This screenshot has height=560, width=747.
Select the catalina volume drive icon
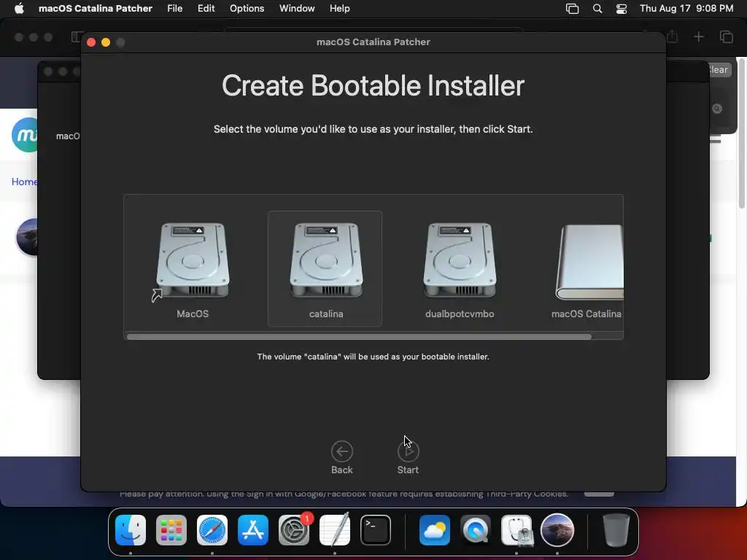pyautogui.click(x=326, y=260)
